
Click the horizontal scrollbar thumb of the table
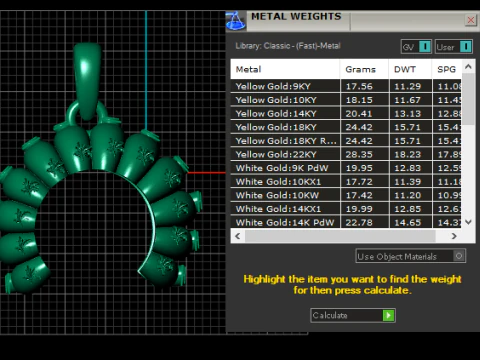(340, 236)
